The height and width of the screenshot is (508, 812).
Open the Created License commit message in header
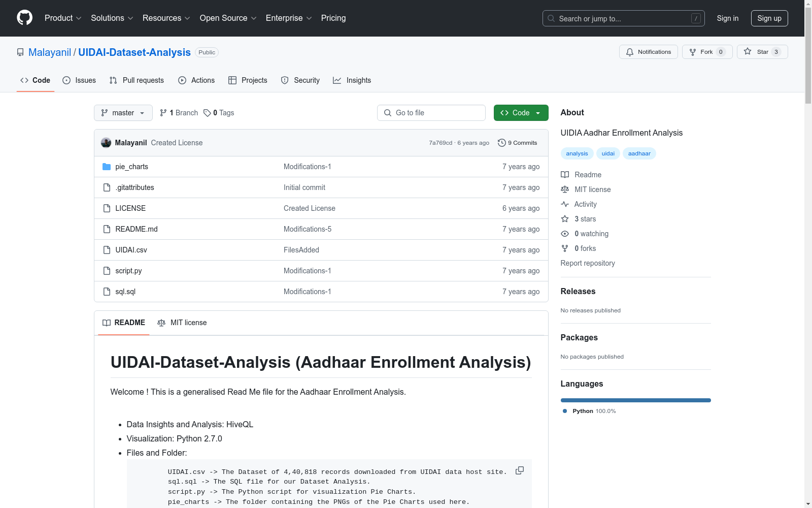point(177,143)
